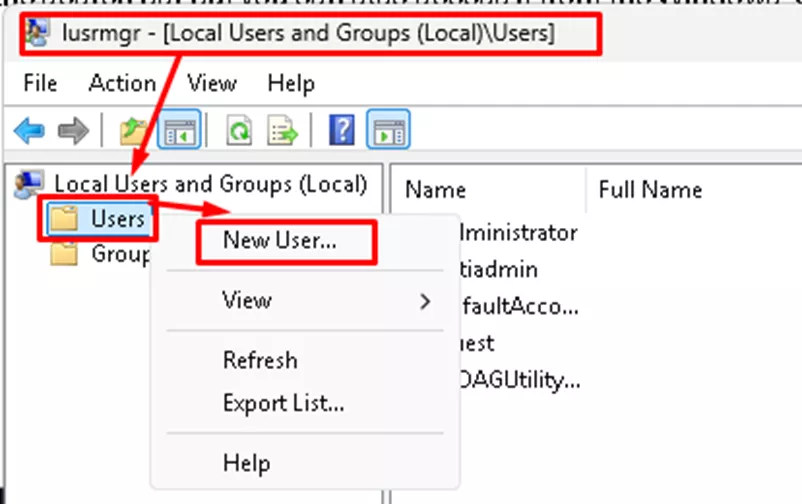Screen dimensions: 802x504
Task: Toggle Show/Hide Action Pane icon
Action: [x=388, y=129]
